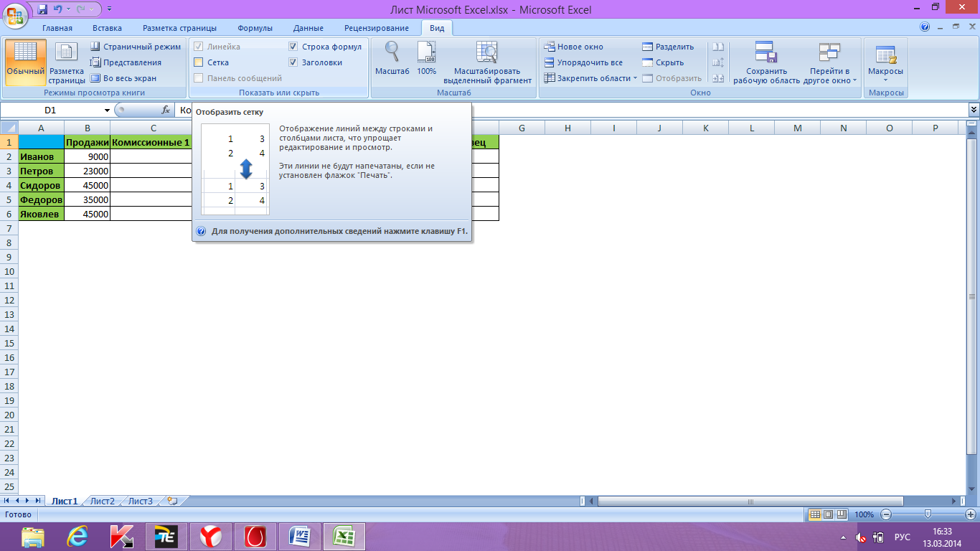Click zoom out minus button
Image resolution: width=980 pixels, height=551 pixels.
click(886, 514)
